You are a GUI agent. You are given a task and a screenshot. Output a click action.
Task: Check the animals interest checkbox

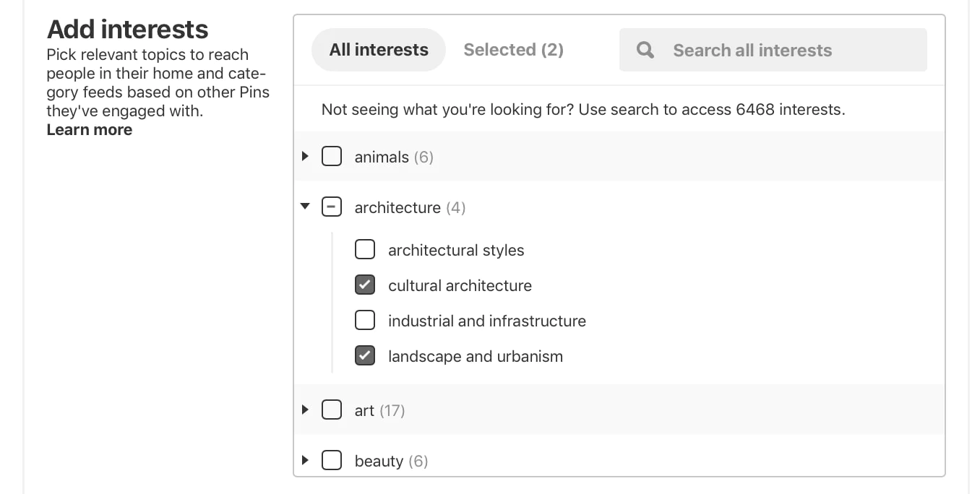click(x=332, y=156)
